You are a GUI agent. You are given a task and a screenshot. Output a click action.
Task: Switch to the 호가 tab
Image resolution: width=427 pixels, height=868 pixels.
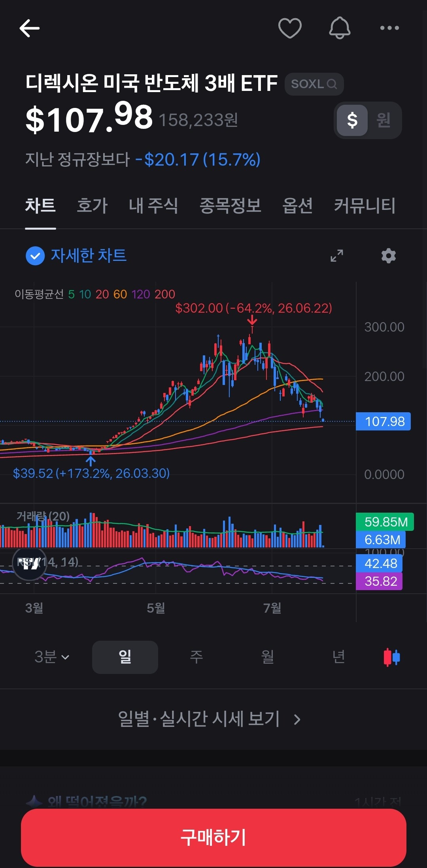point(92,206)
